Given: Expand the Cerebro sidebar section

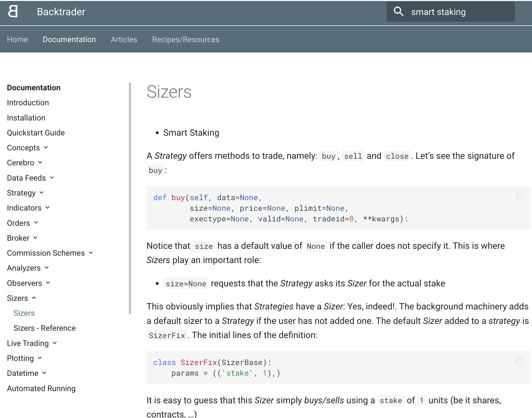Looking at the screenshot, I should [40, 163].
